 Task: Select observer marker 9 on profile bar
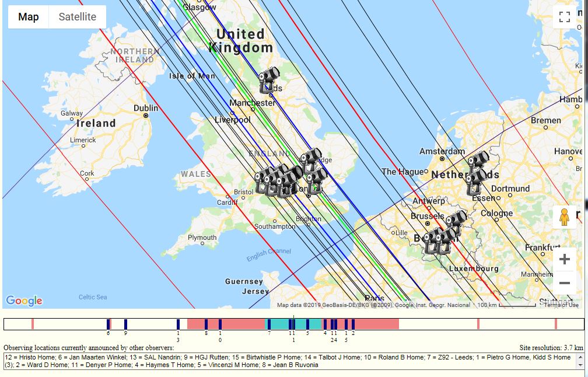pos(125,324)
